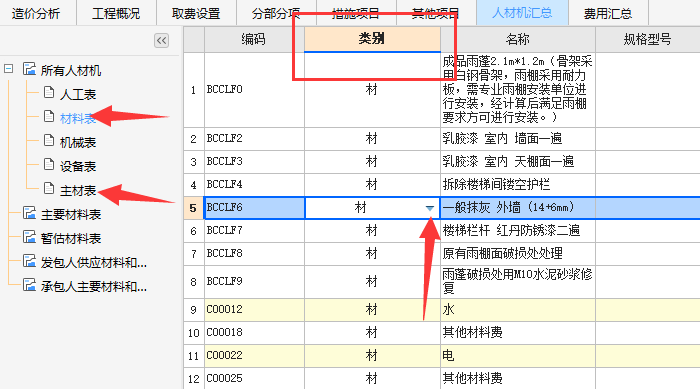Collapse the 所有人材机 tree node
The image size is (700, 389).
(x=8, y=69)
